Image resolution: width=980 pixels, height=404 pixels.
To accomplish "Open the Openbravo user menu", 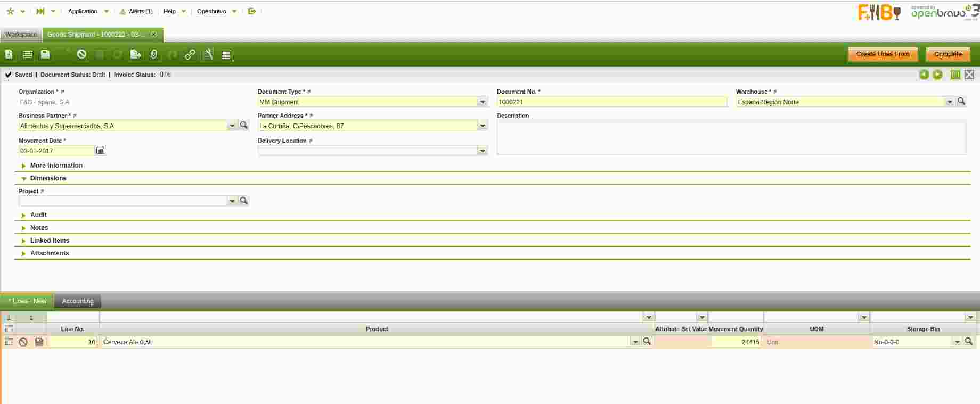I will tap(217, 11).
